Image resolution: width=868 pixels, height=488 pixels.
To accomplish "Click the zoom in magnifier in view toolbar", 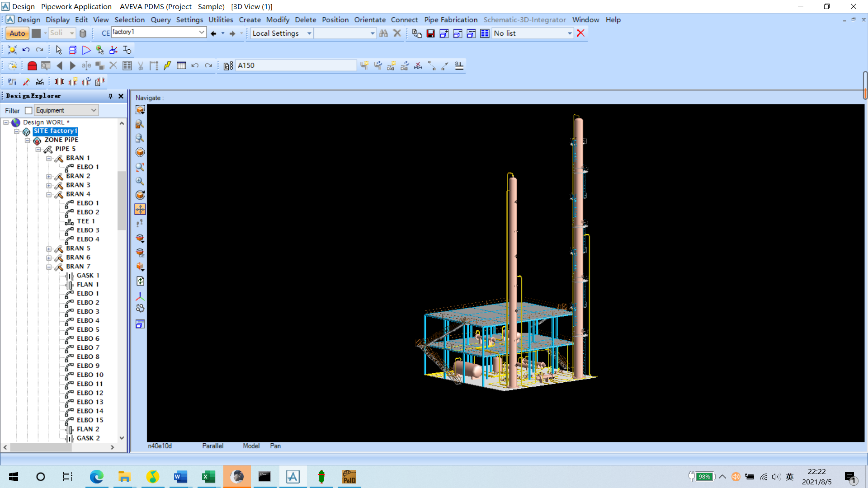I will point(140,181).
